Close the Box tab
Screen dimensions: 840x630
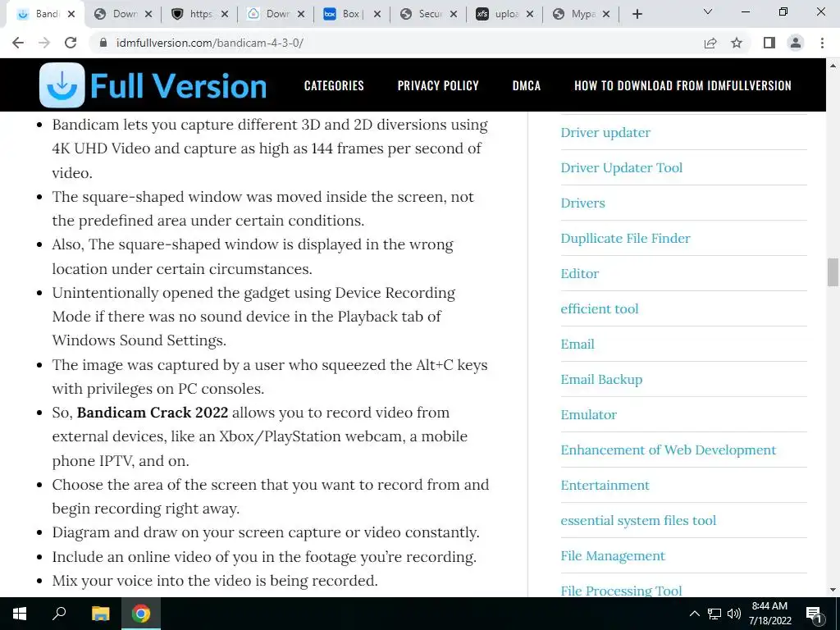[377, 15]
